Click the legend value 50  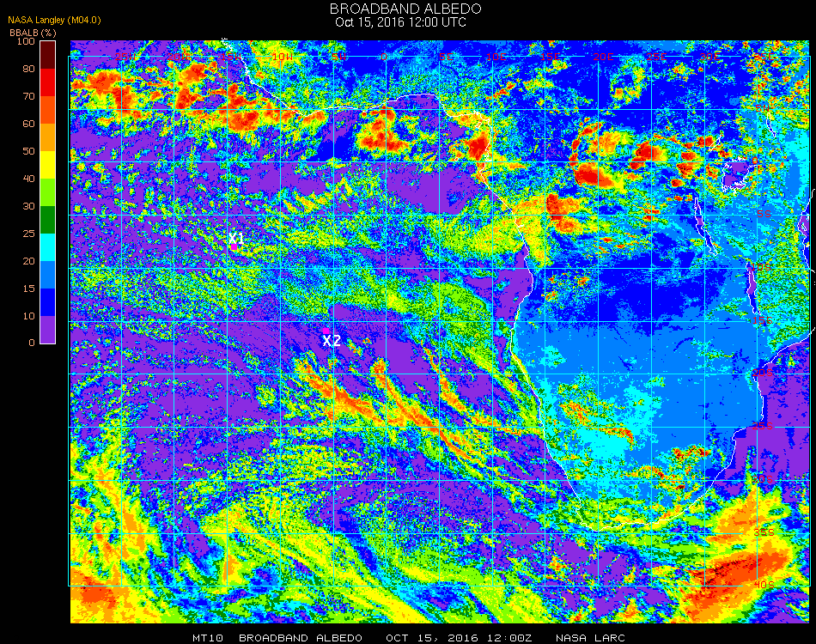tap(28, 151)
